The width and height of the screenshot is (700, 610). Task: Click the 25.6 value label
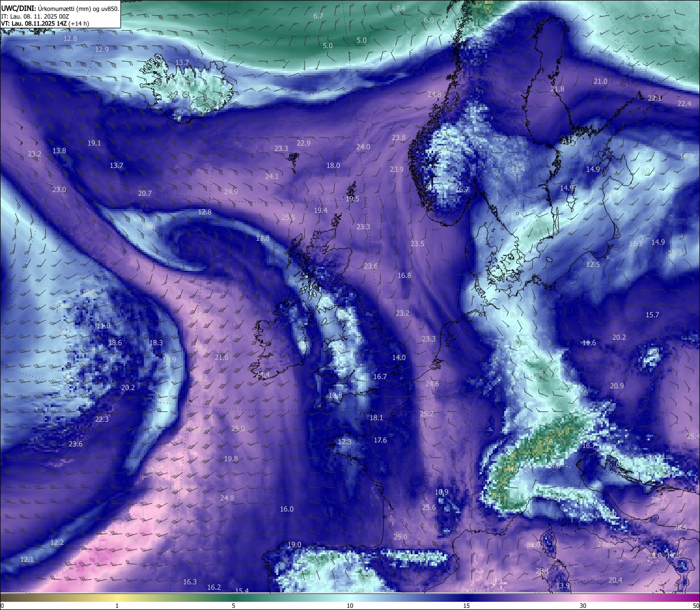(x=429, y=508)
